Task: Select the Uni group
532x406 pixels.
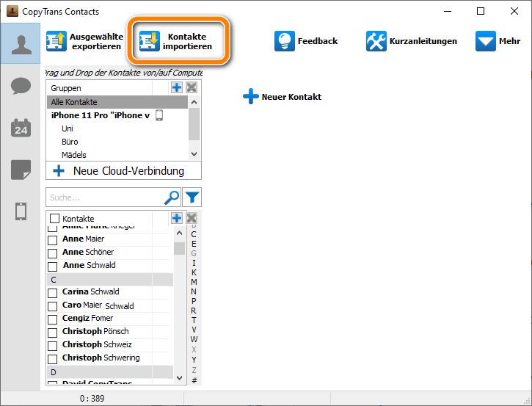Action: [68, 128]
